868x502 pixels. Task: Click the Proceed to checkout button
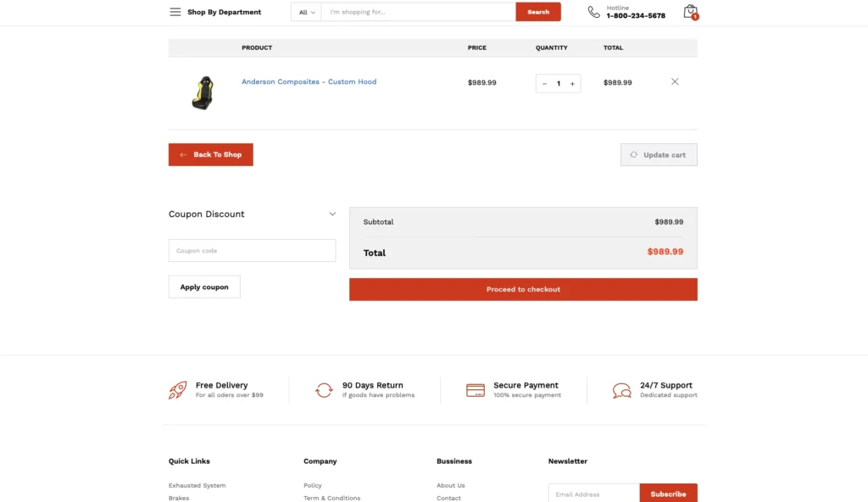click(523, 289)
